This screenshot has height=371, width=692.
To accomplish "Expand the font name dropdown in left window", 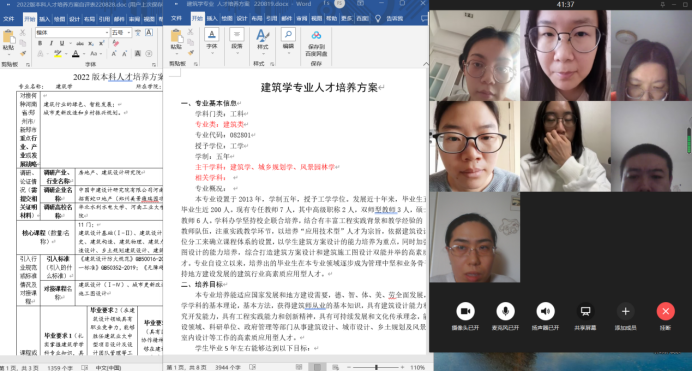I will (107, 33).
